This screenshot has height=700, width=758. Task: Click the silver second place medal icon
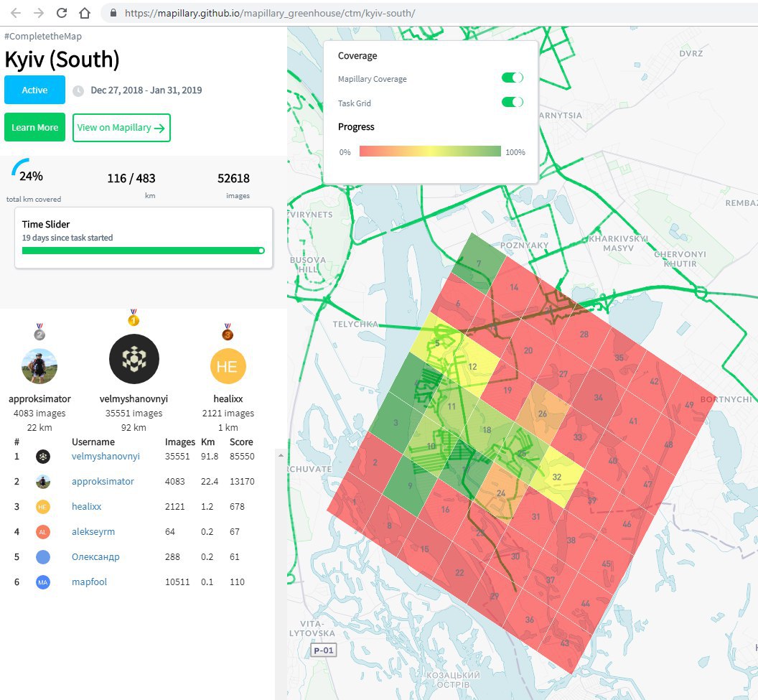39,332
